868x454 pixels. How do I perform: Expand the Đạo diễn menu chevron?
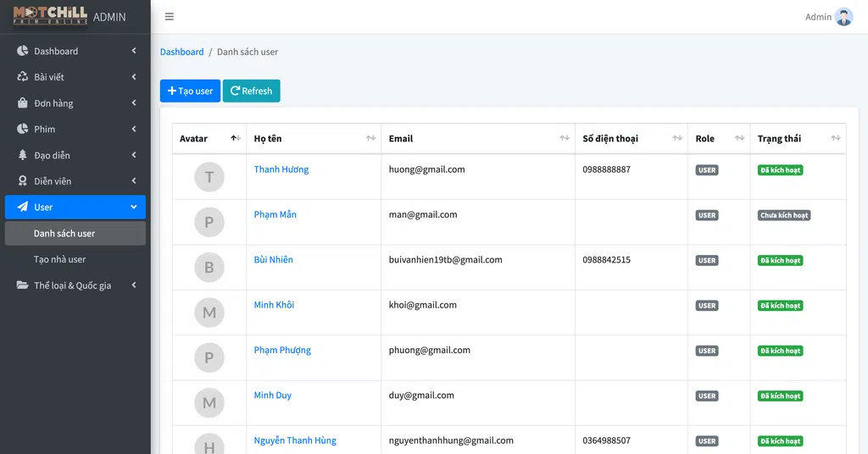pos(134,155)
